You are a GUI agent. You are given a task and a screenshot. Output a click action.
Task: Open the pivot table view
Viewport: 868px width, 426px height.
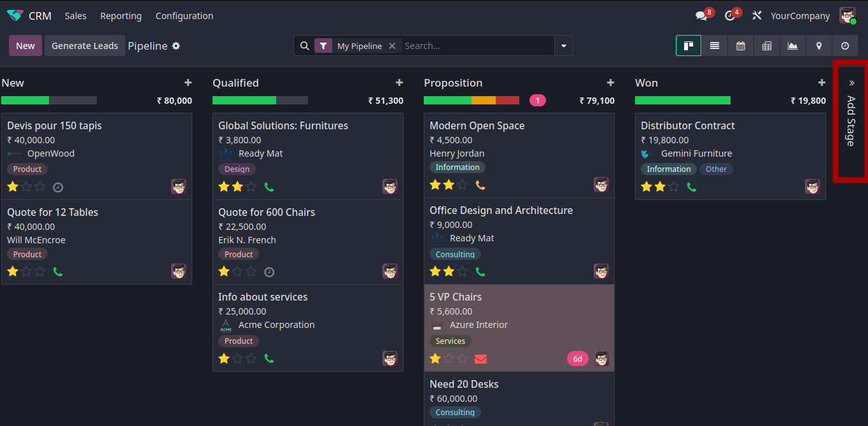pyautogui.click(x=767, y=46)
